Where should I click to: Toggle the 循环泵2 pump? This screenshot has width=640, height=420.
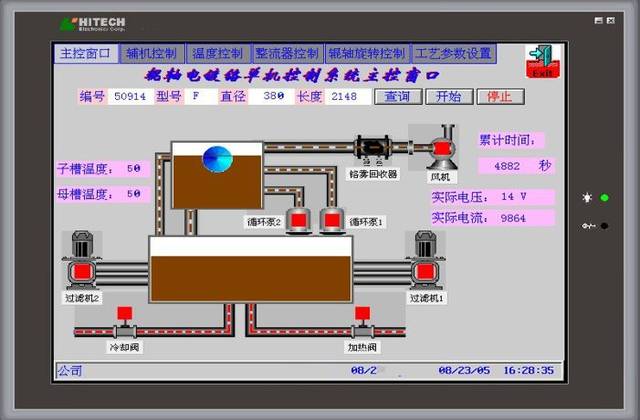pyautogui.click(x=298, y=220)
